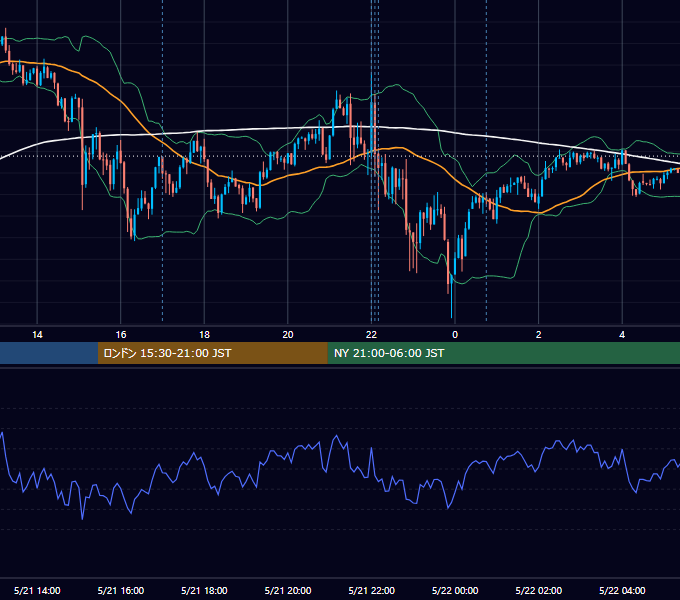Click the '5/21 18:00' date label on the bottom axis

coord(204,590)
